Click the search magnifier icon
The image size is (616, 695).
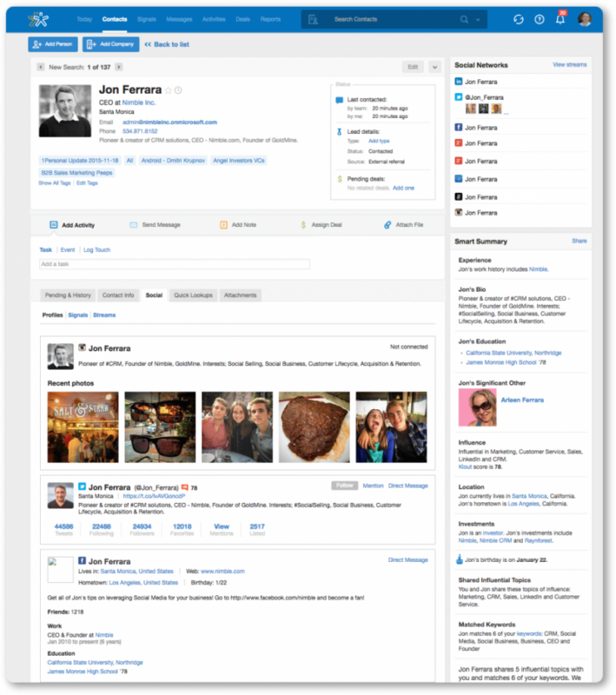[x=464, y=19]
